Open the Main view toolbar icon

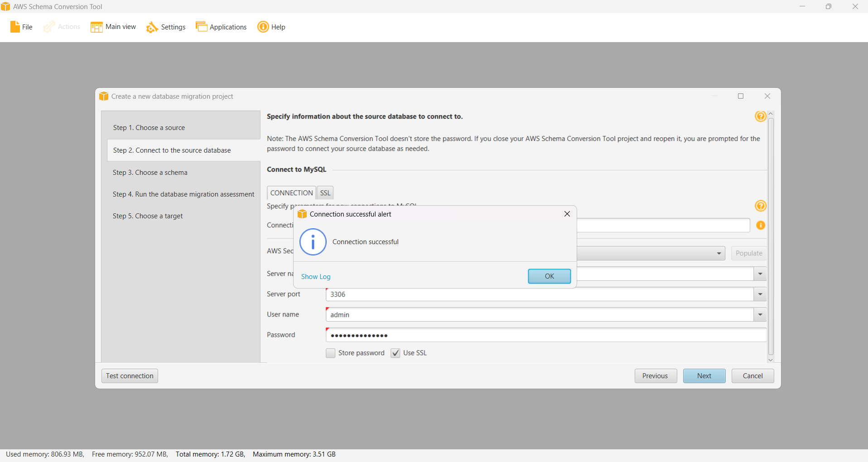pyautogui.click(x=96, y=27)
